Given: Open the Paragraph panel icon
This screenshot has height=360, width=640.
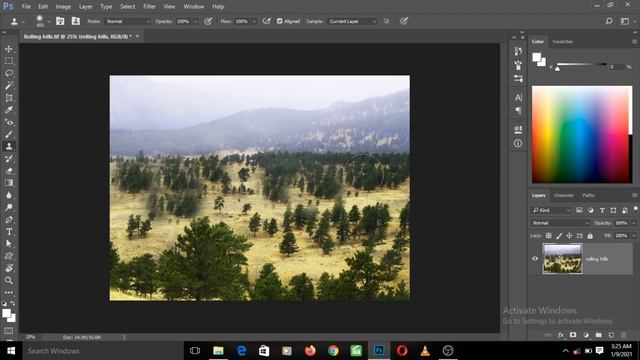Looking at the screenshot, I should [x=518, y=111].
